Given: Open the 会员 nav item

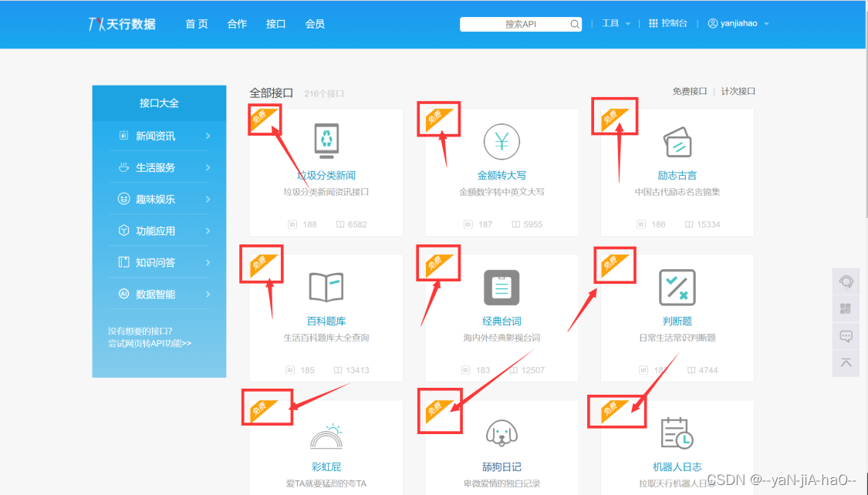Looking at the screenshot, I should [x=315, y=24].
